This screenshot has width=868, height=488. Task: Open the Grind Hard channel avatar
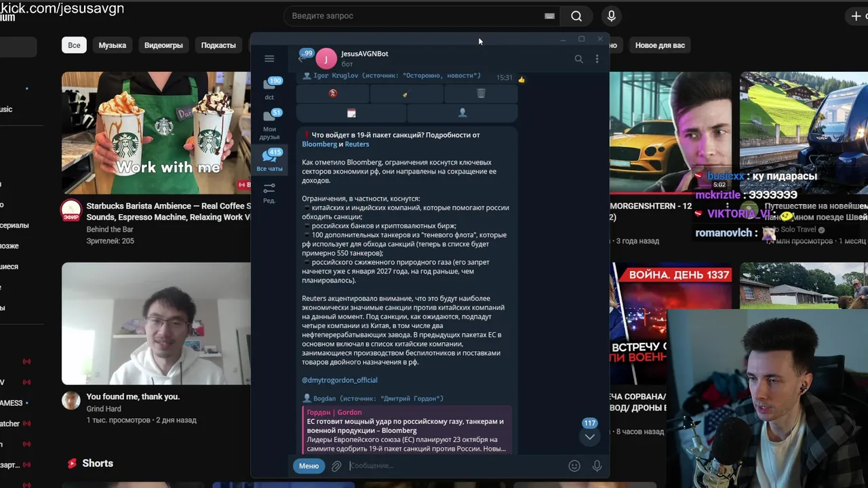tap(71, 400)
